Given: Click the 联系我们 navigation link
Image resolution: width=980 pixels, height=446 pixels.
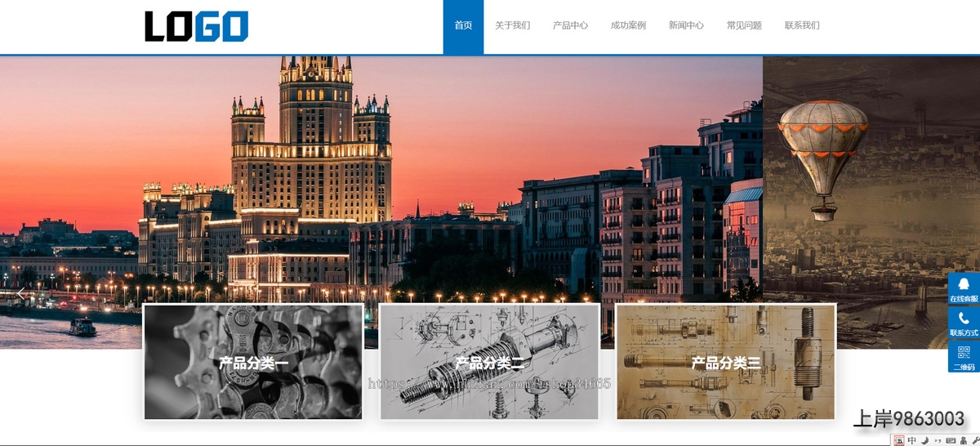Looking at the screenshot, I should click(x=802, y=26).
